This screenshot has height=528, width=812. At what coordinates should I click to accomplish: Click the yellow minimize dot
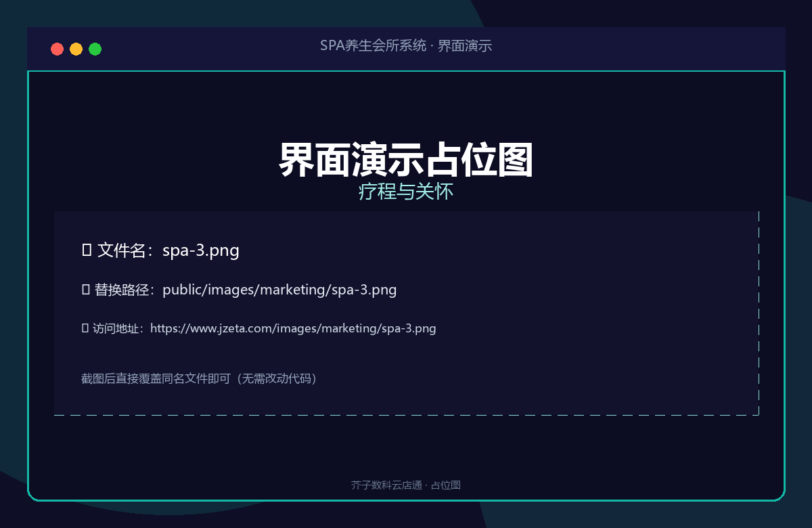[x=76, y=49]
